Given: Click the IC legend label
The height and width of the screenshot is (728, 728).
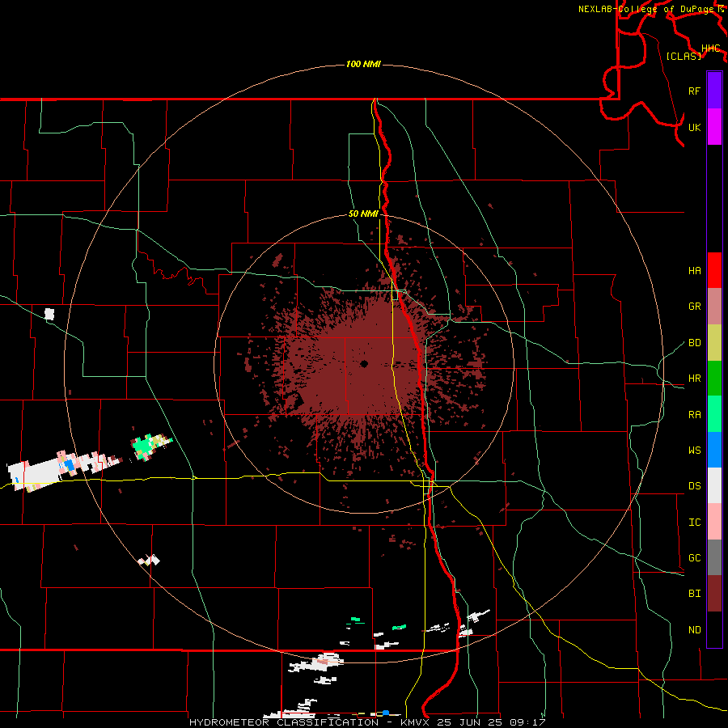Looking at the screenshot, I should [694, 523].
